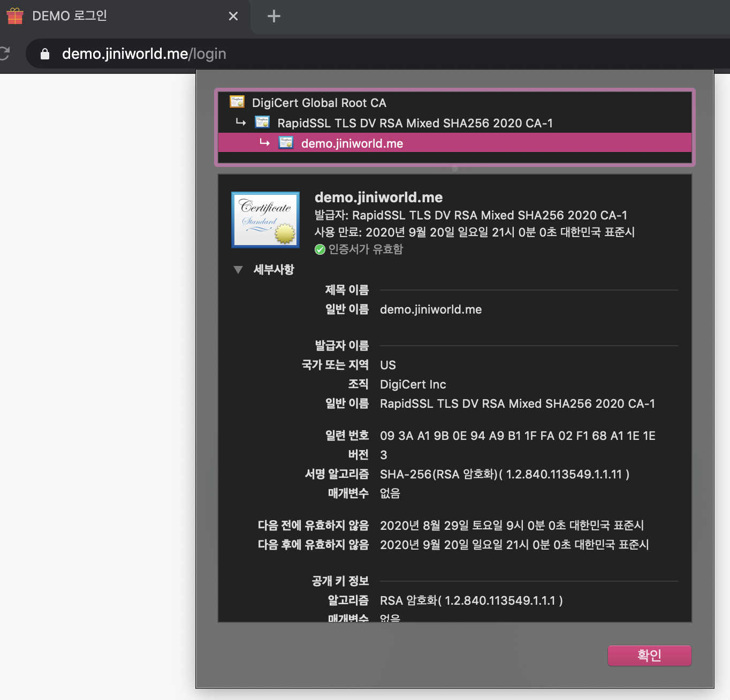Click common name value demo.jiniworld.me in details
Viewport: 730px width, 700px height.
[431, 309]
